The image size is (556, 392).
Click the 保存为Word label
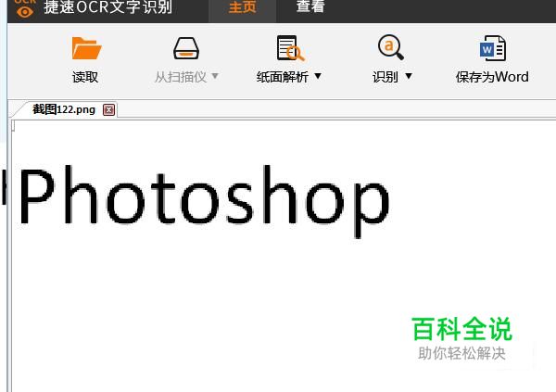[x=492, y=77]
